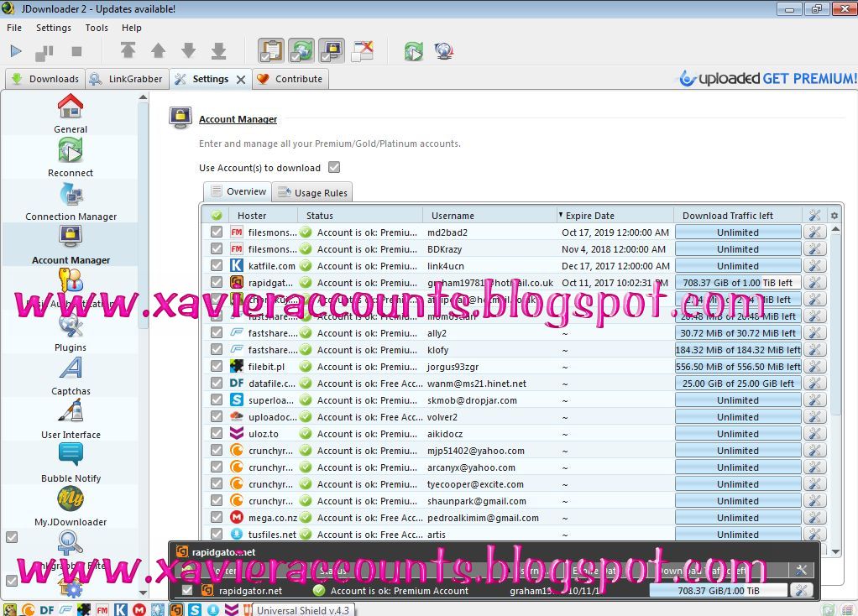
Task: Toggle checkbox for mega.co.nz account
Action: tap(217, 518)
